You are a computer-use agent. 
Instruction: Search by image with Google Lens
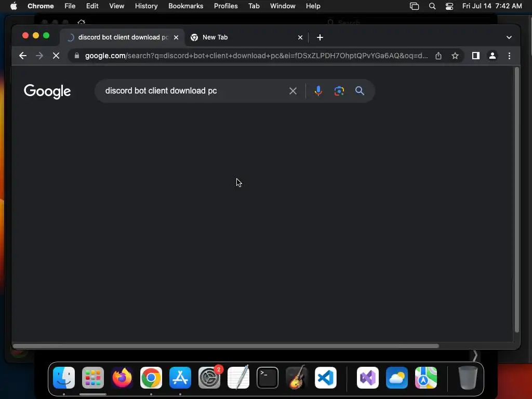click(x=339, y=91)
